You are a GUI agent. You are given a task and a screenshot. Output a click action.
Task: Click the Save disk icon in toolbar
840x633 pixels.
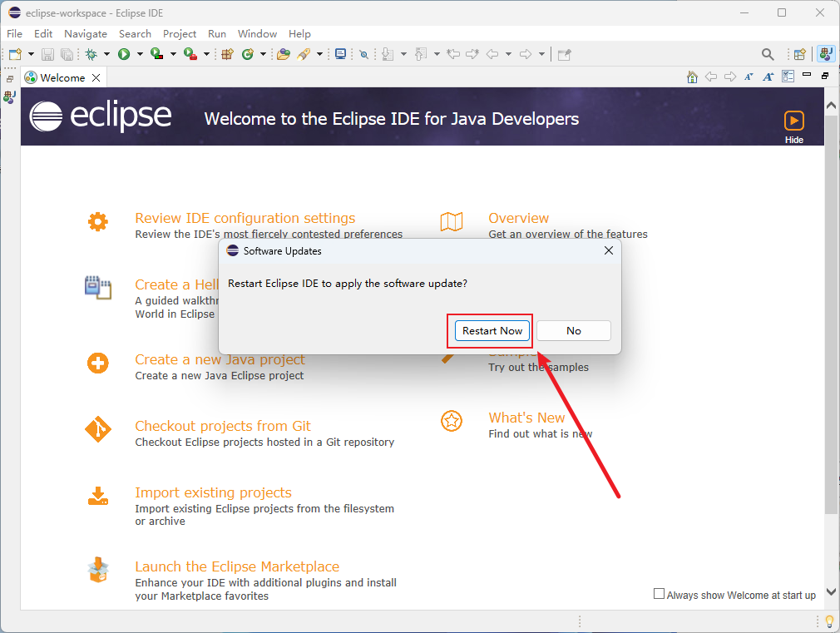(x=47, y=54)
